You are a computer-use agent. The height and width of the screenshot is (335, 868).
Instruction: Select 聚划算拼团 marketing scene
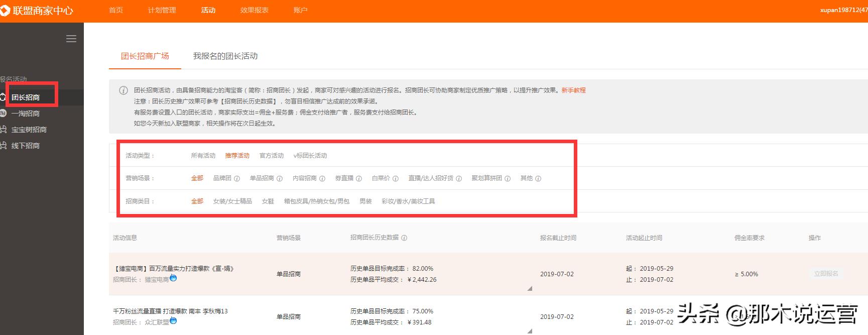coord(487,178)
